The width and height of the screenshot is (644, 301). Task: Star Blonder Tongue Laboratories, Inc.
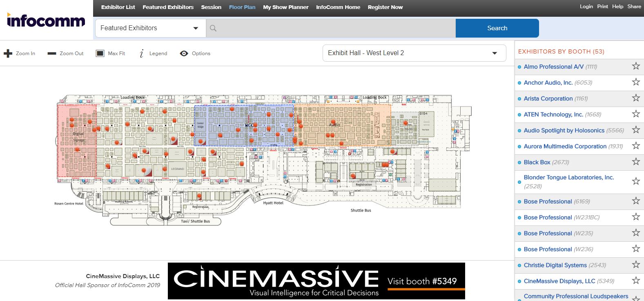pos(636,181)
